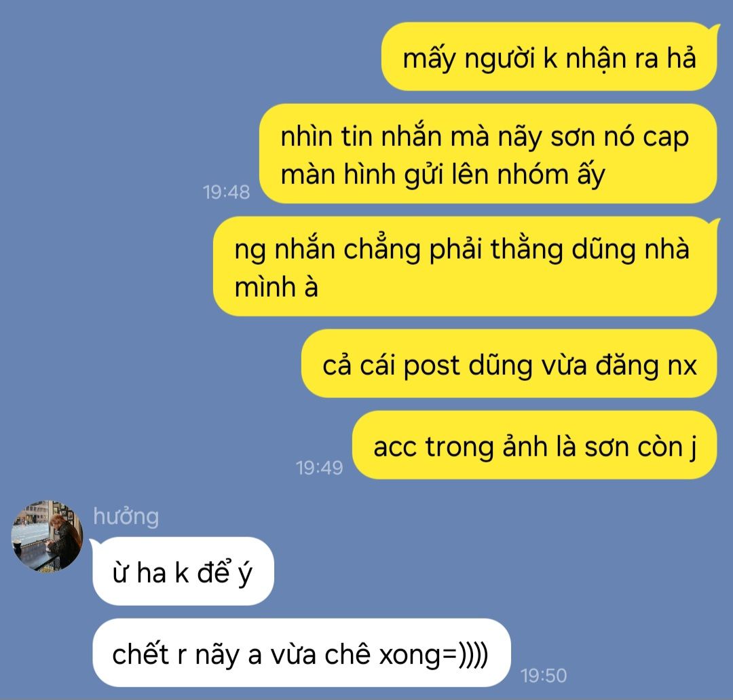This screenshot has width=733, height=700.
Task: Click the 19:48 timestamp
Action: [226, 191]
